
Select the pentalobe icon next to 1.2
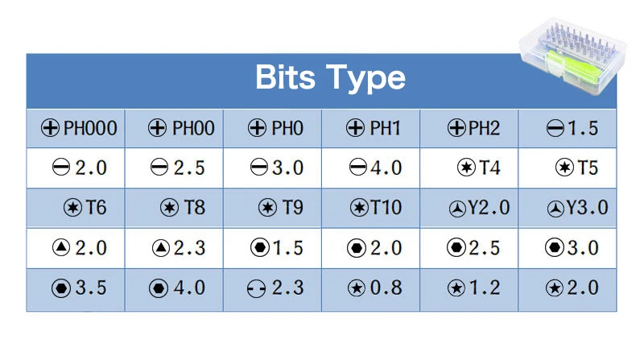[x=456, y=288]
